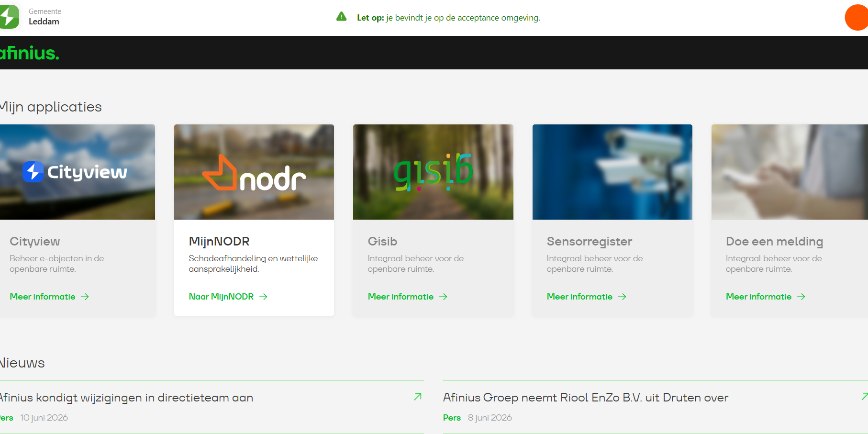The height and width of the screenshot is (434, 868).
Task: Click the afinius logo in black bar
Action: pyautogui.click(x=29, y=53)
